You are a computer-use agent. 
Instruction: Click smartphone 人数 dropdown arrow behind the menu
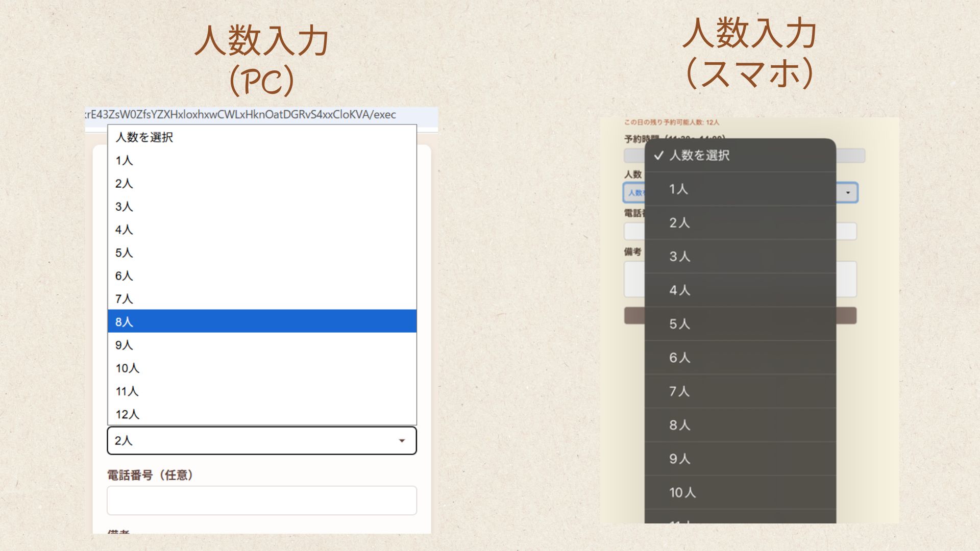point(848,193)
